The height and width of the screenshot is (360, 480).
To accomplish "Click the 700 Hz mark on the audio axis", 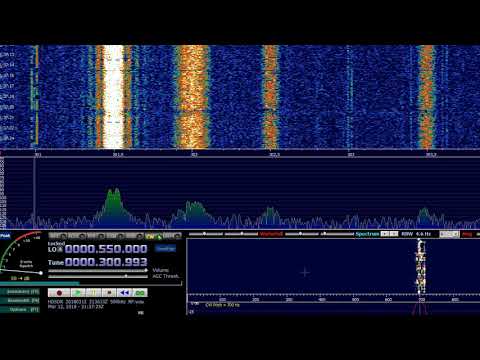I will point(422,300).
